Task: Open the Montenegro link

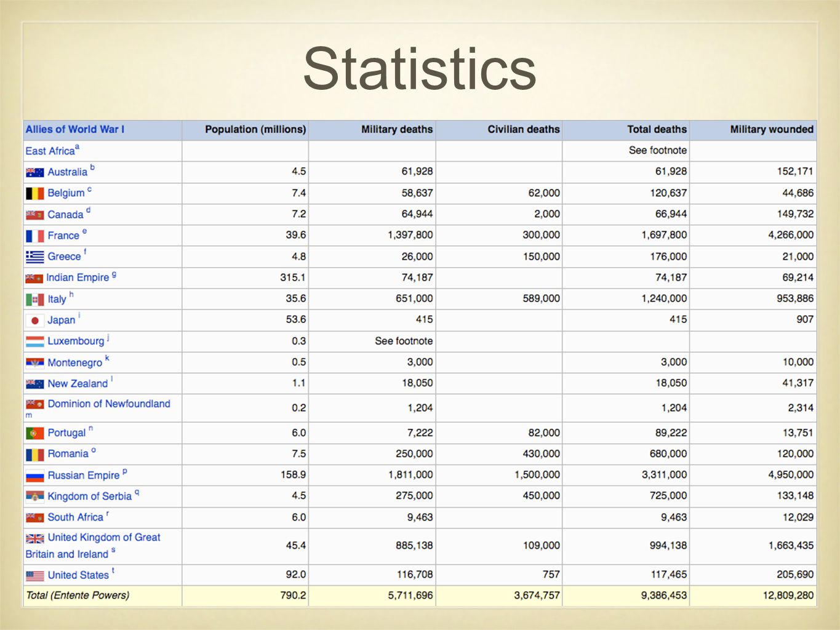Action: (75, 363)
